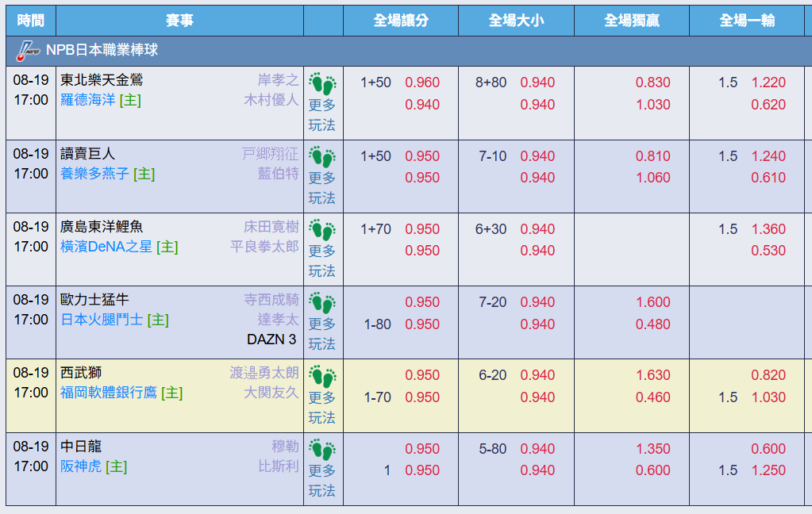
Task: Click footprints icon for 廣島東洋鯉魚 match
Action: tap(322, 230)
